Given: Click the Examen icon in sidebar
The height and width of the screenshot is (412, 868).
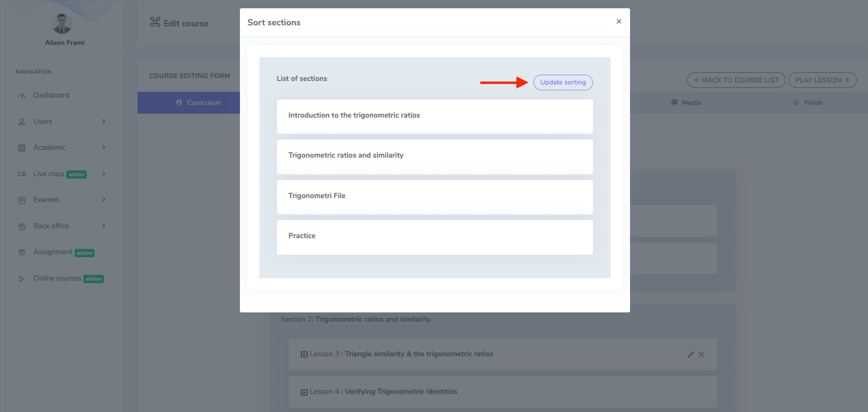Looking at the screenshot, I should pyautogui.click(x=22, y=200).
